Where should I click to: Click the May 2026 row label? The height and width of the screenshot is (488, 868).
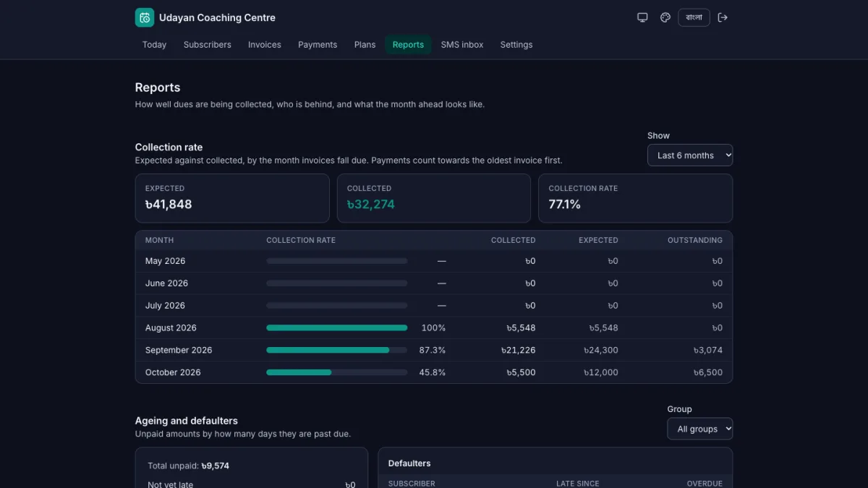165,261
